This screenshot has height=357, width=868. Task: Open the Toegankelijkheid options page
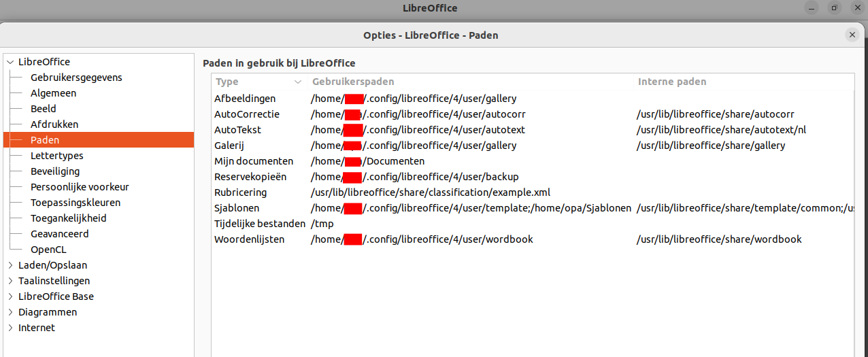[x=69, y=218]
